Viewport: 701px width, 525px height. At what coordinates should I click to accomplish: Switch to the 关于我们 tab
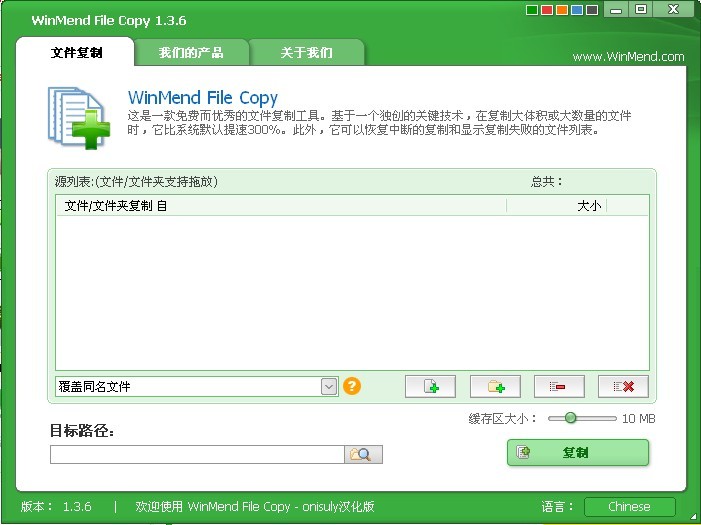[x=307, y=52]
